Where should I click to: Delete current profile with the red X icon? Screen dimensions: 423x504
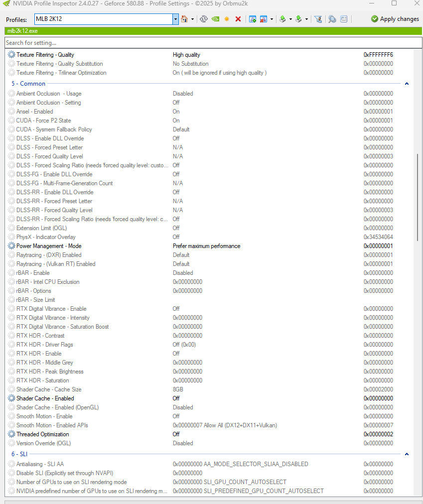[238, 19]
